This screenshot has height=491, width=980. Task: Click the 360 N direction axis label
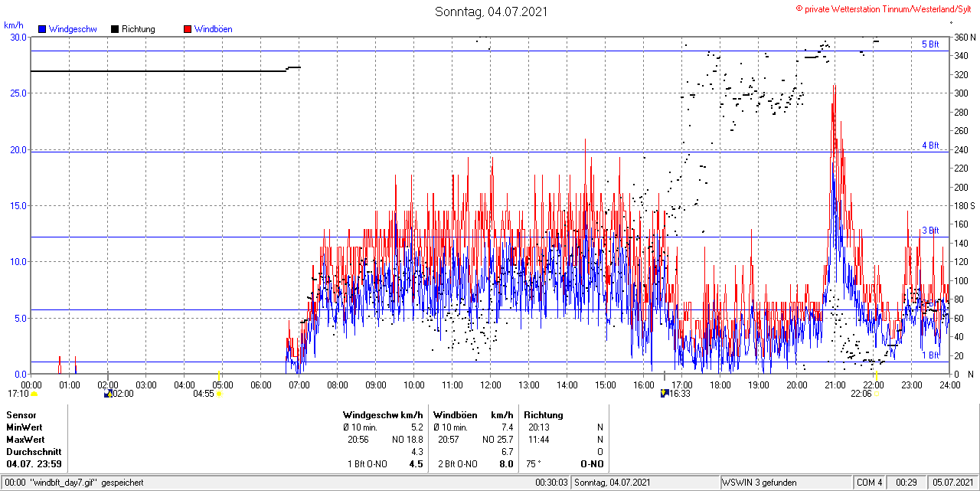(965, 37)
